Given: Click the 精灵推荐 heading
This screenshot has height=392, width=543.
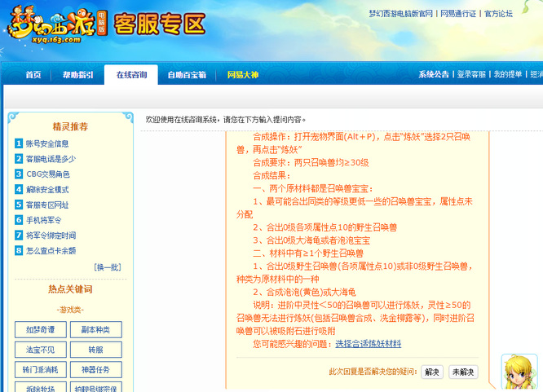Looking at the screenshot, I should coord(70,126).
